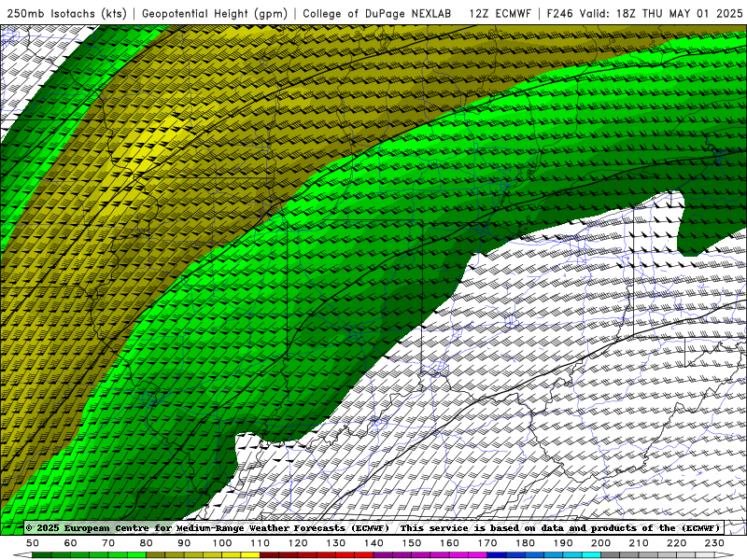The image size is (747, 560).
Task: Select the bright red swatch left of 140
Action: pos(364,554)
